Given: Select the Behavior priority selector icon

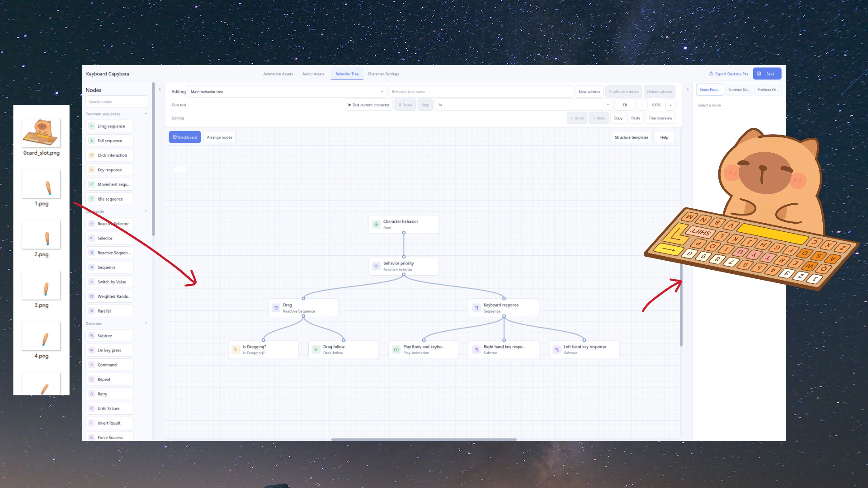Looking at the screenshot, I should pyautogui.click(x=376, y=266).
